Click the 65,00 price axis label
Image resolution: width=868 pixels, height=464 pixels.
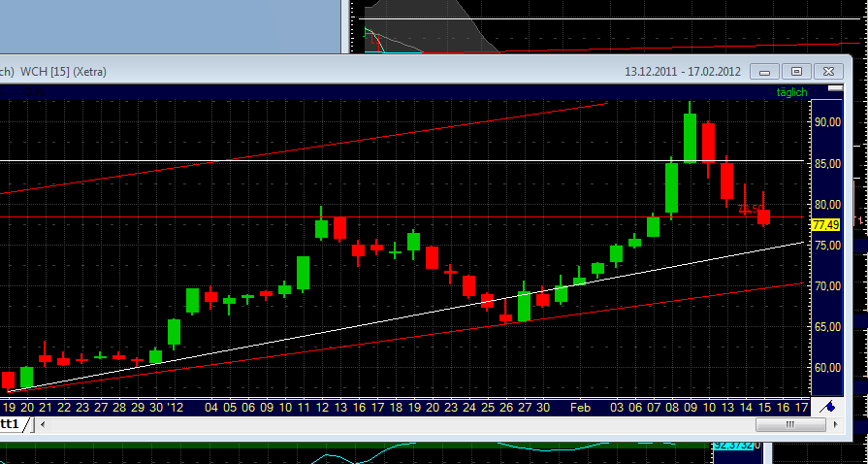point(827,326)
